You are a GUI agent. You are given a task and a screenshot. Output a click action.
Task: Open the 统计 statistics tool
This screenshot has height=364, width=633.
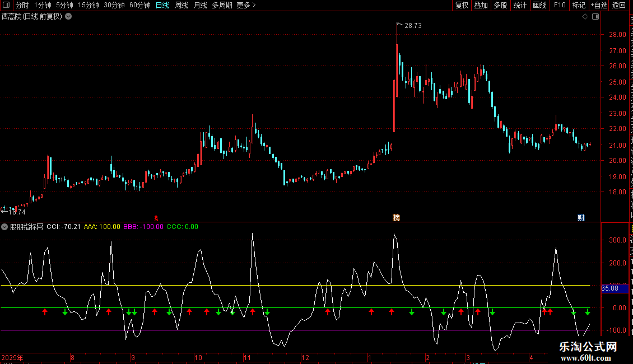(519, 5)
